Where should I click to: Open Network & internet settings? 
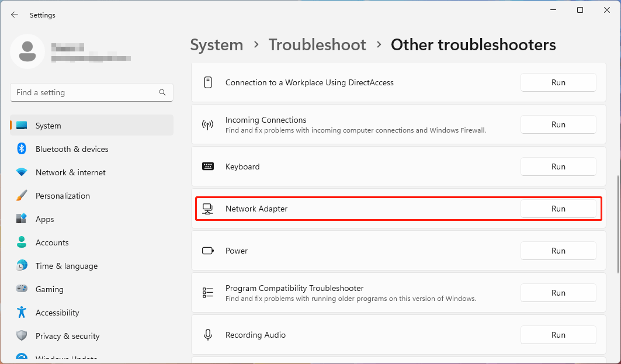point(92,172)
